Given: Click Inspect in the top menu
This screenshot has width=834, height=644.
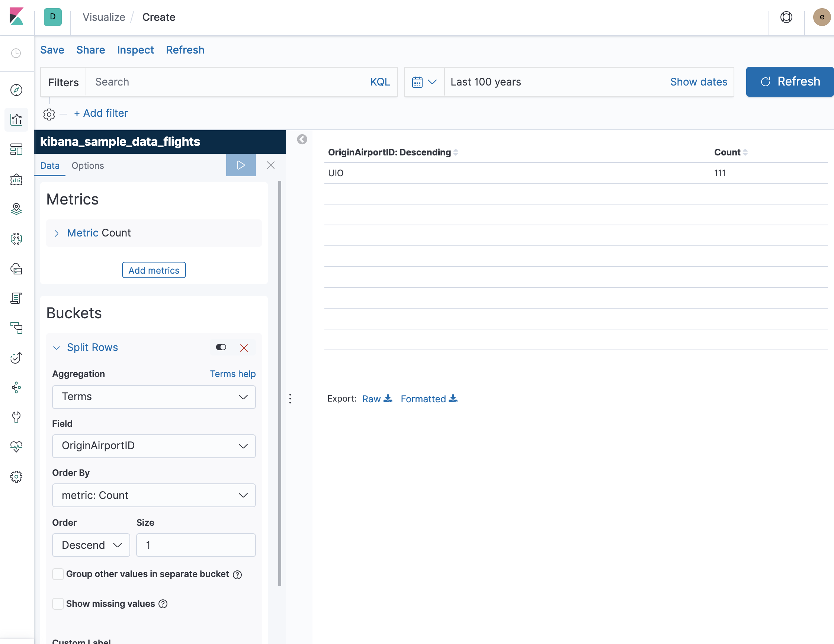Looking at the screenshot, I should 135,49.
